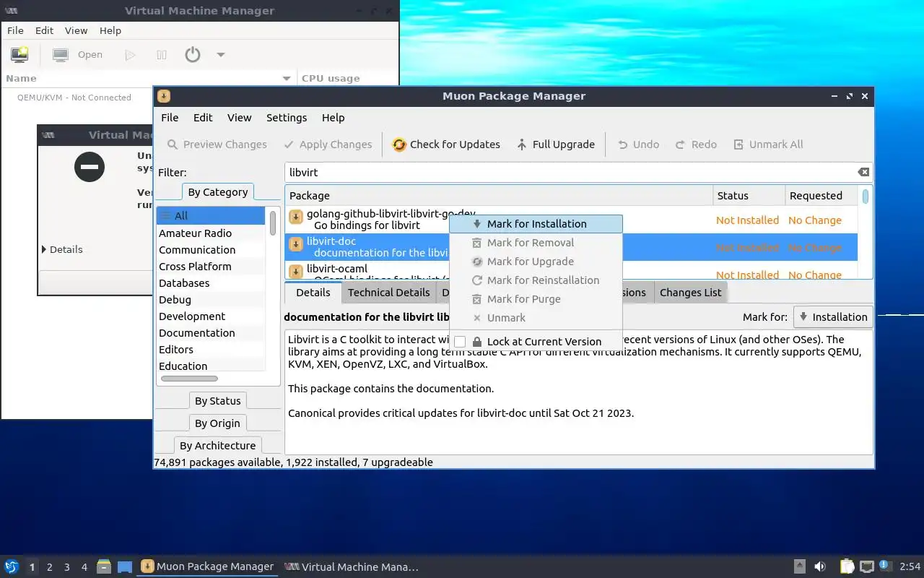Choose Unmark in context menu
Image resolution: width=924 pixels, height=578 pixels.
536,318
